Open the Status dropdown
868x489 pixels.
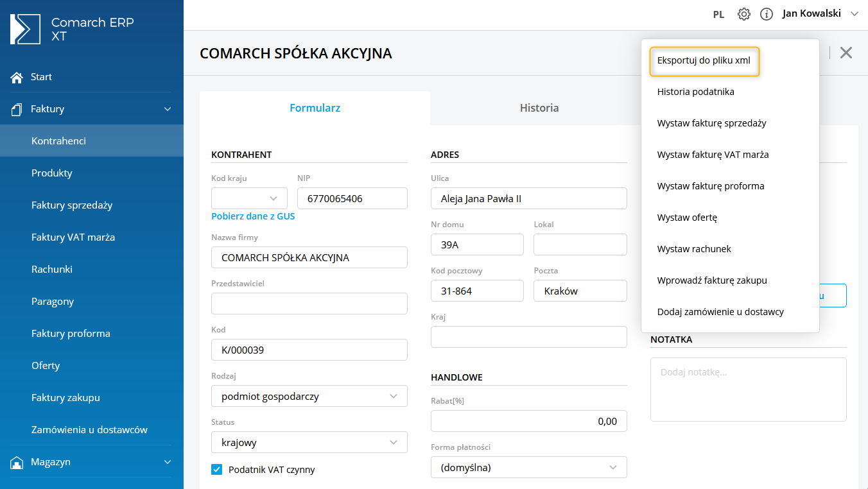click(309, 442)
